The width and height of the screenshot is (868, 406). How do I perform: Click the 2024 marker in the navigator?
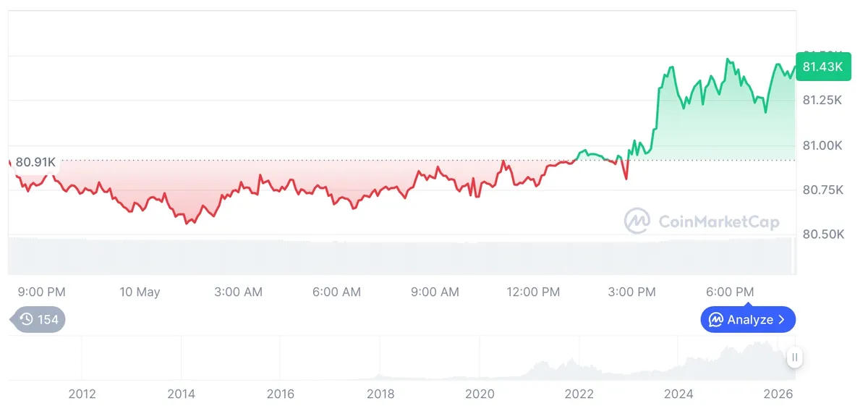point(678,394)
